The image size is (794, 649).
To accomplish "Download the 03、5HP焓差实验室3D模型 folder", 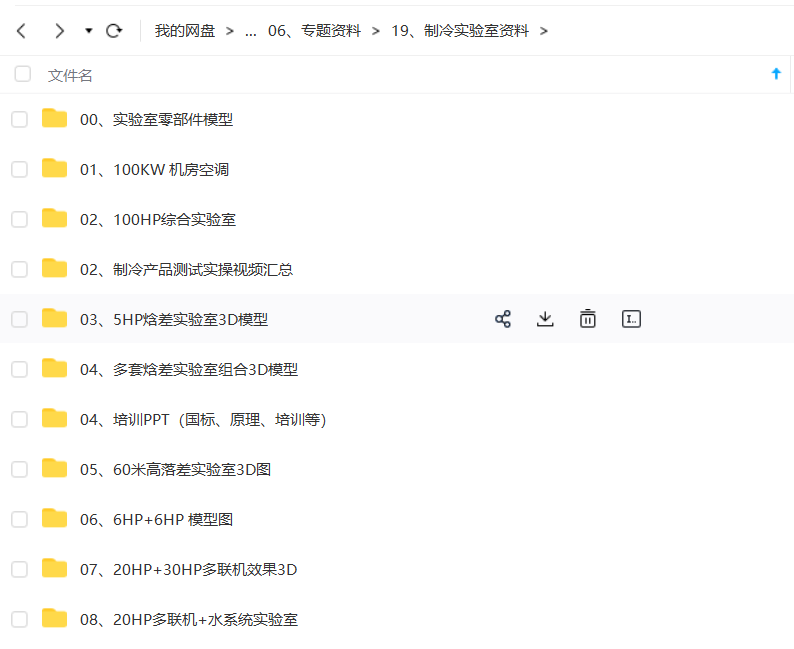I will (545, 319).
